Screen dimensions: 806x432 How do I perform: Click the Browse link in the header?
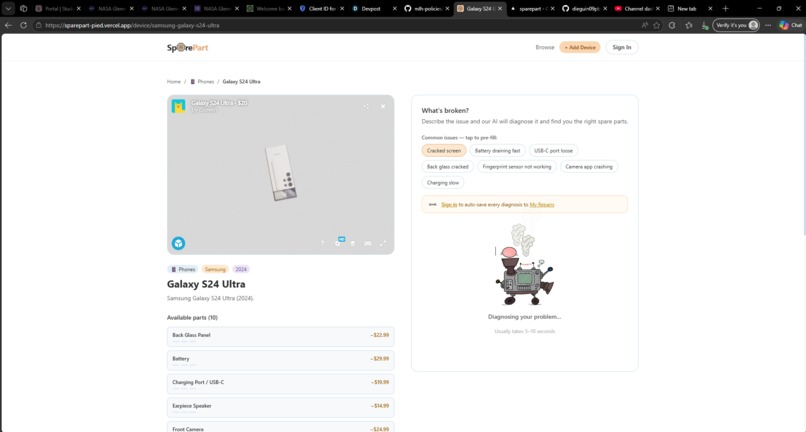[545, 47]
